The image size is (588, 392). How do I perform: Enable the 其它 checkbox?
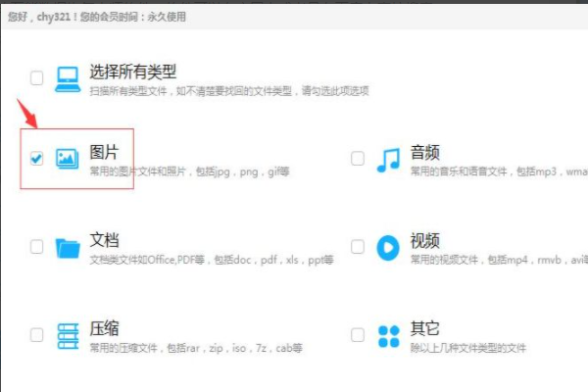(x=358, y=335)
